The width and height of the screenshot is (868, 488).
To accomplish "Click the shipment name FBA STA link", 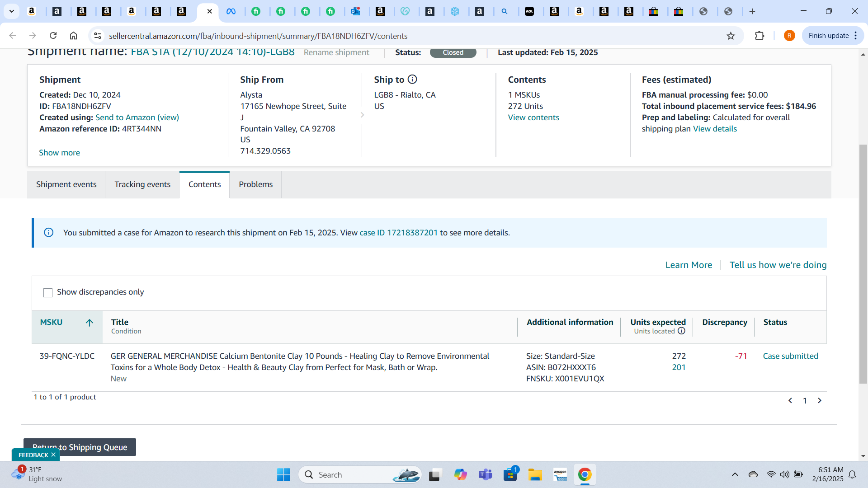I will click(212, 52).
